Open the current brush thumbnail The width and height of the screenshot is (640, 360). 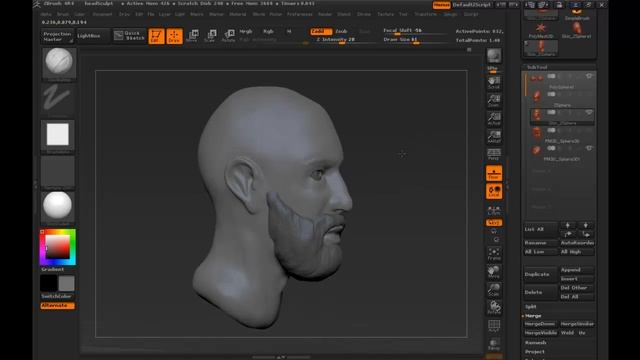point(59,64)
